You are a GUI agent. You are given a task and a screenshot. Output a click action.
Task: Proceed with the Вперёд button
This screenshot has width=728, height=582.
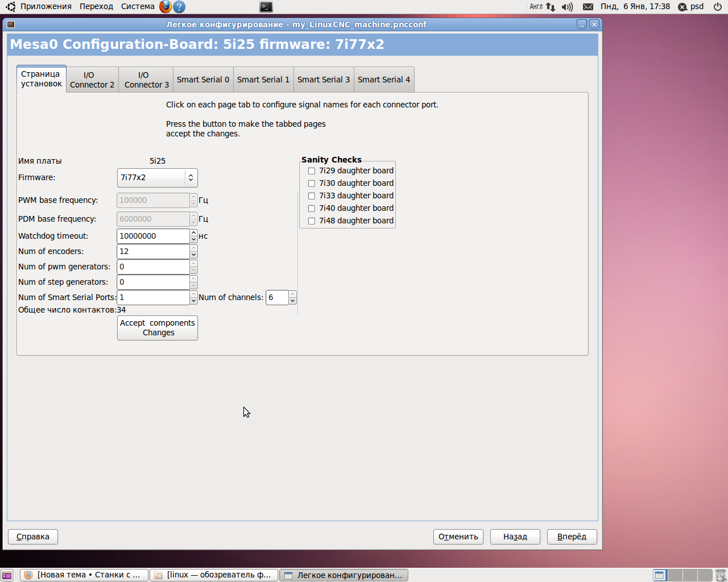(572, 537)
